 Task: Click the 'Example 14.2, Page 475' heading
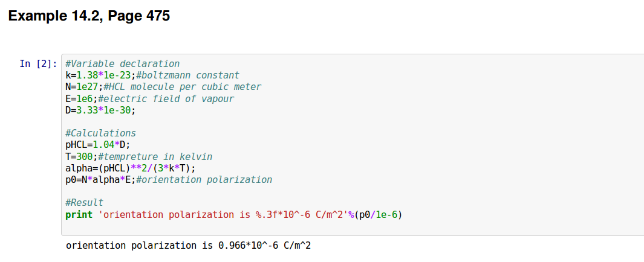(89, 16)
